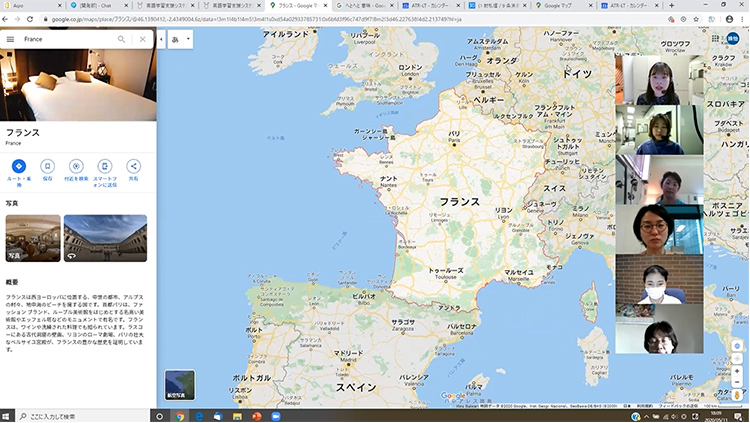Click スペイン country label on map
Image resolution: width=750 pixels, height=423 pixels.
[x=356, y=388]
